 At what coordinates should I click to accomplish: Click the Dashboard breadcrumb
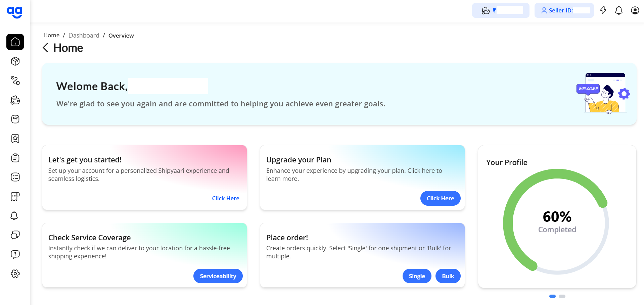click(84, 35)
